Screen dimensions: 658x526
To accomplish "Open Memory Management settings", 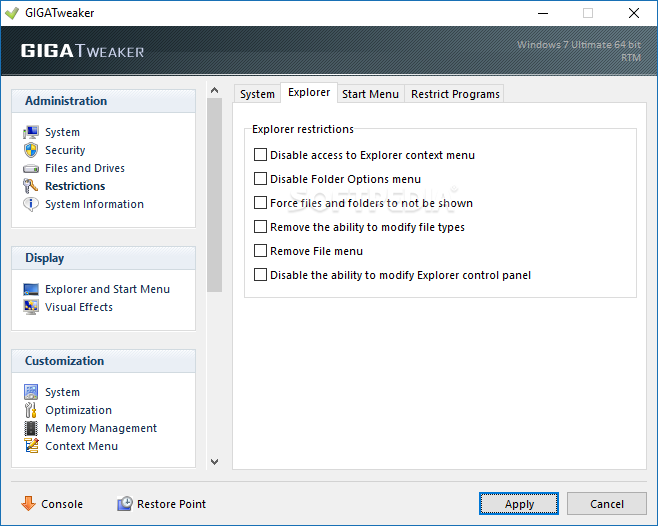I will tap(101, 428).
